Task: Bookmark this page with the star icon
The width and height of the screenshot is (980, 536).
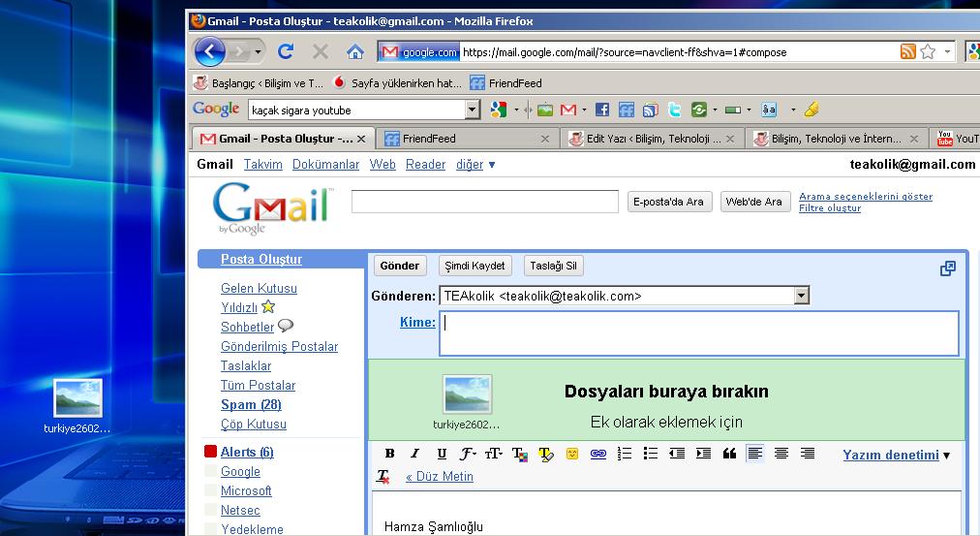Action: click(x=928, y=51)
